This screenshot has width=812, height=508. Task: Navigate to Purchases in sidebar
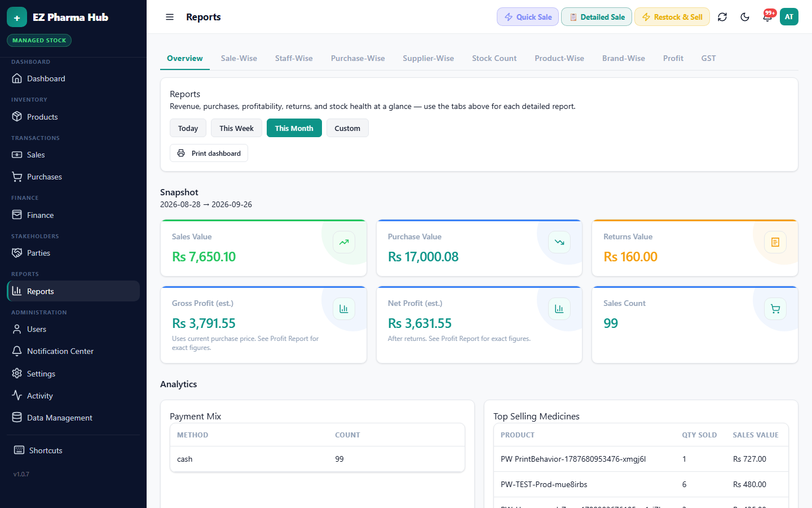pyautogui.click(x=73, y=177)
